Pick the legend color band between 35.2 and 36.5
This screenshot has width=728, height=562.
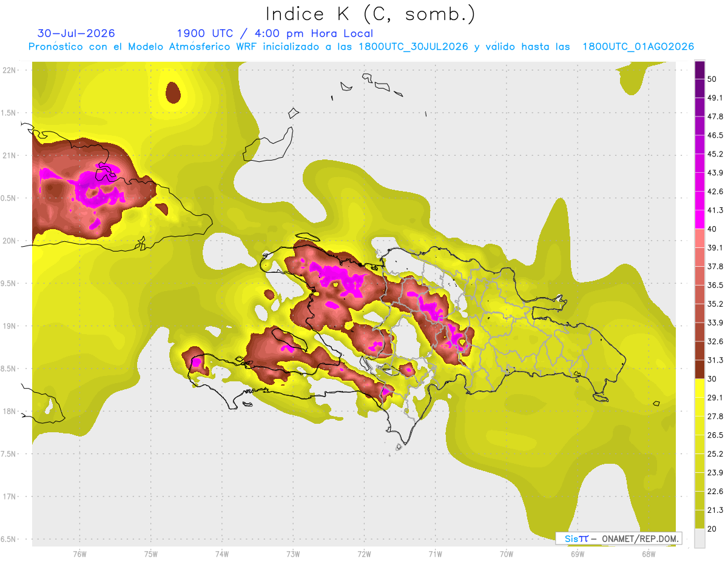pos(699,295)
